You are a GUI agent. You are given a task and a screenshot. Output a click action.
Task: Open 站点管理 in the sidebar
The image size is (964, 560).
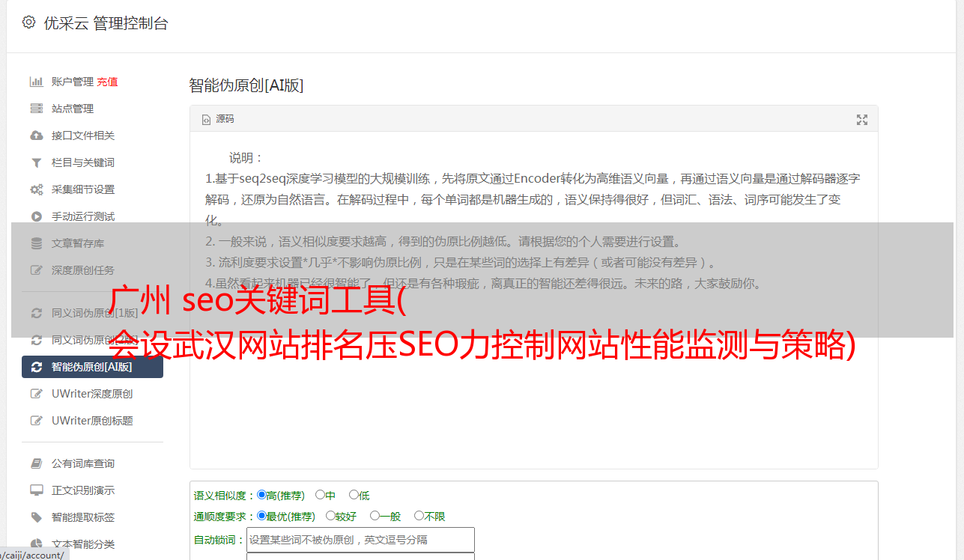[73, 109]
